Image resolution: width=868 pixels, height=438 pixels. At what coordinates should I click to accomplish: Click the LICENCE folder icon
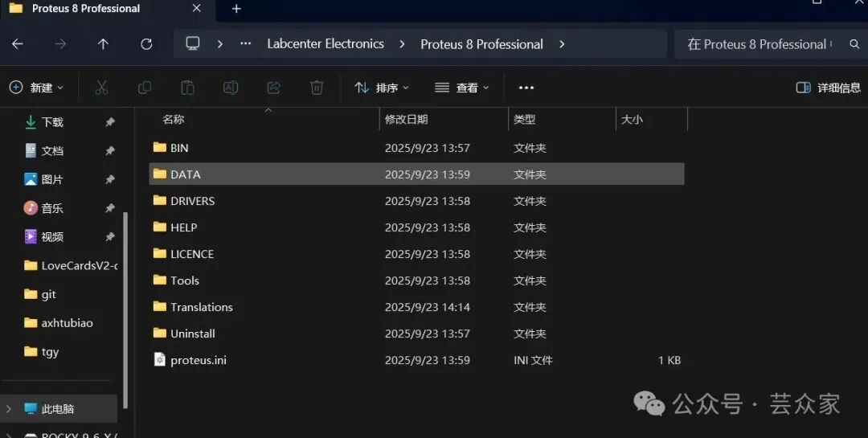(159, 254)
